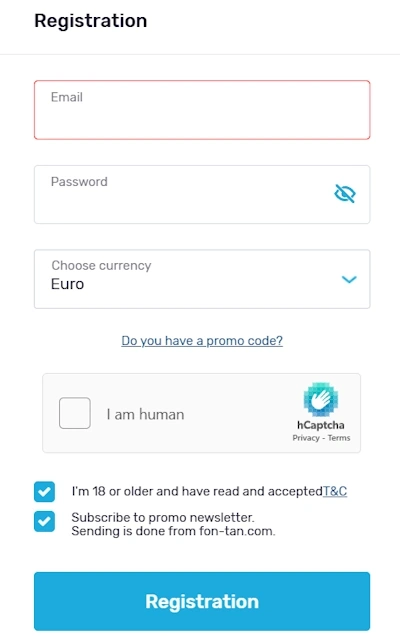
Task: Open the "Do you have a promo code?" link
Action: (x=202, y=341)
